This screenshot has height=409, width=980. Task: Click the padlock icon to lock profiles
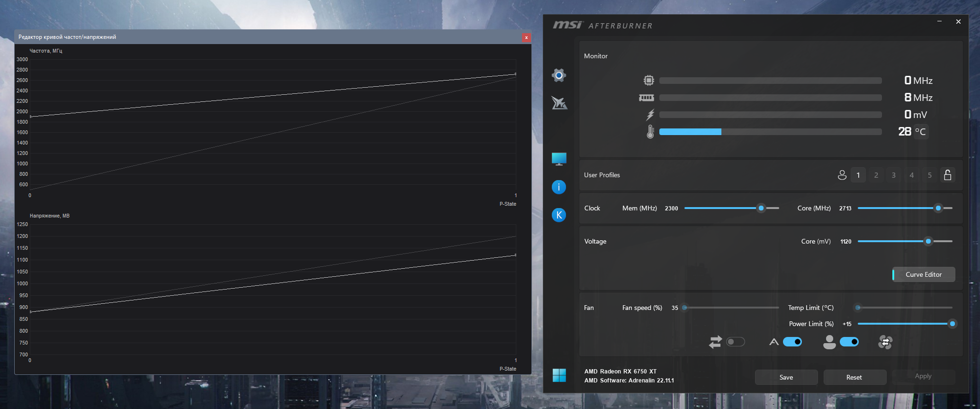coord(948,175)
